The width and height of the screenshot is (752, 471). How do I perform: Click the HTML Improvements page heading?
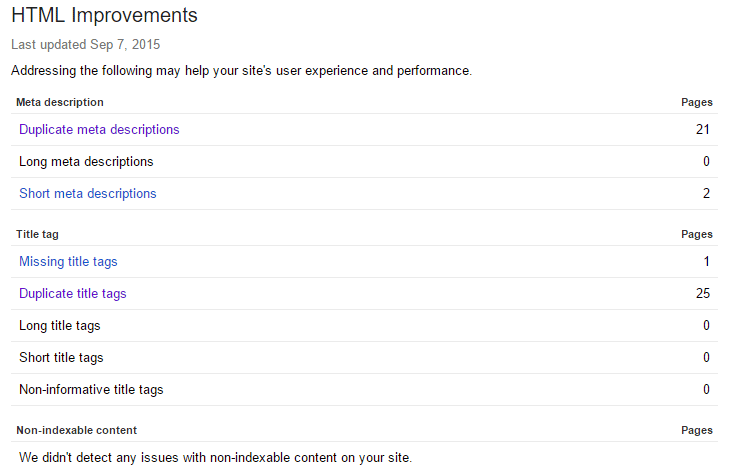pyautogui.click(x=104, y=16)
